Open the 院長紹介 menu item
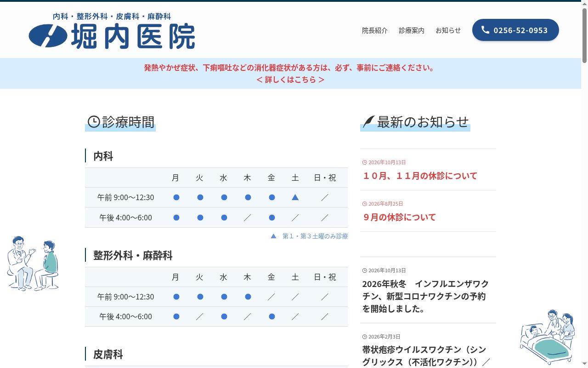 [375, 30]
